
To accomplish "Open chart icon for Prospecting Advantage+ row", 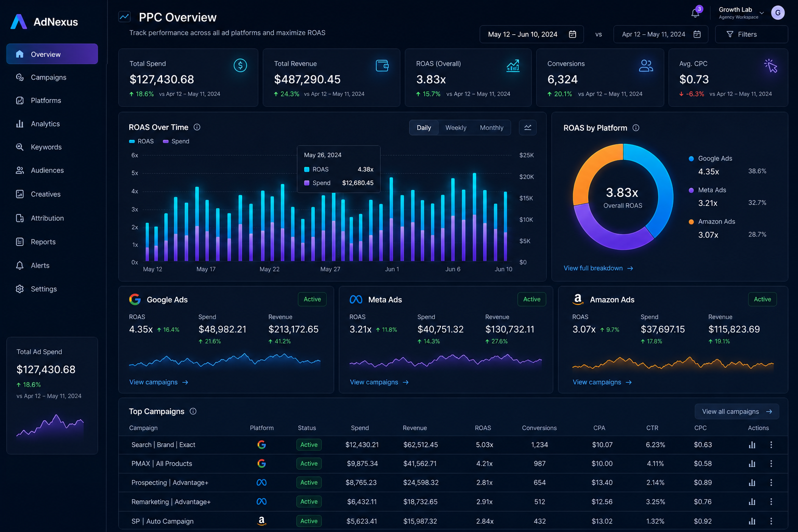I will click(752, 483).
